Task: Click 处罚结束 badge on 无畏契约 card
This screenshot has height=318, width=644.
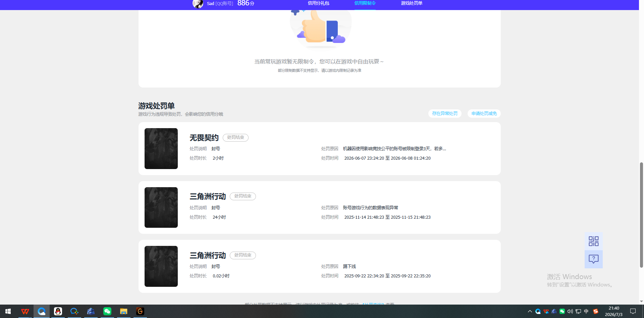Action: [235, 138]
